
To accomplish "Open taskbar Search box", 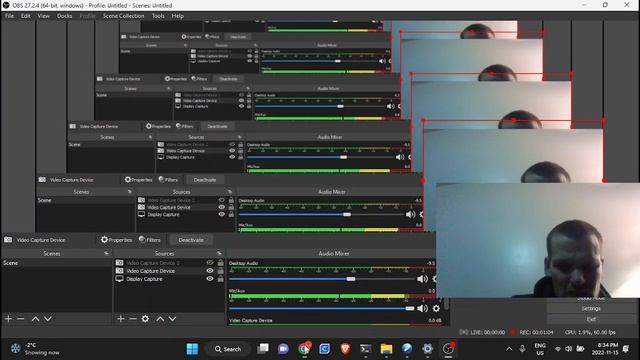I will tap(228, 349).
